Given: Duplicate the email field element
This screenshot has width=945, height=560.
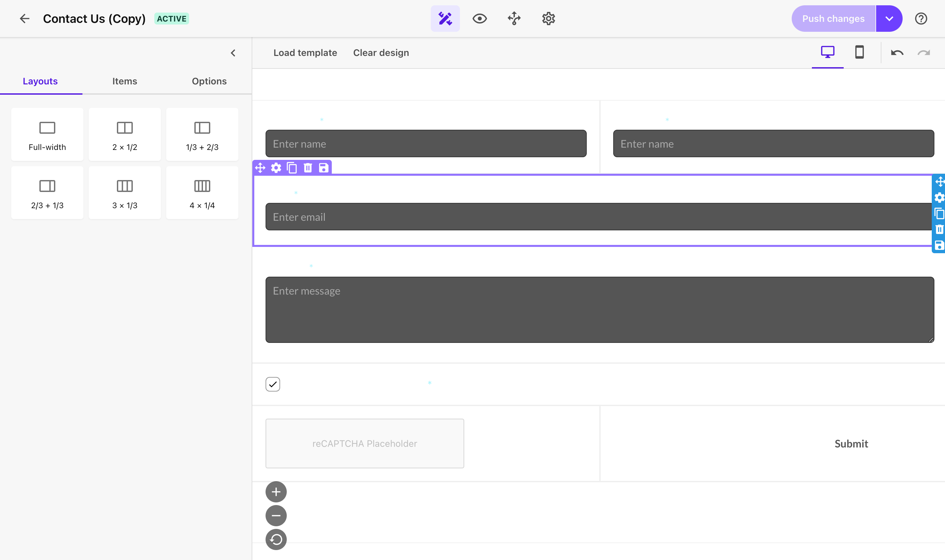Looking at the screenshot, I should (x=292, y=167).
